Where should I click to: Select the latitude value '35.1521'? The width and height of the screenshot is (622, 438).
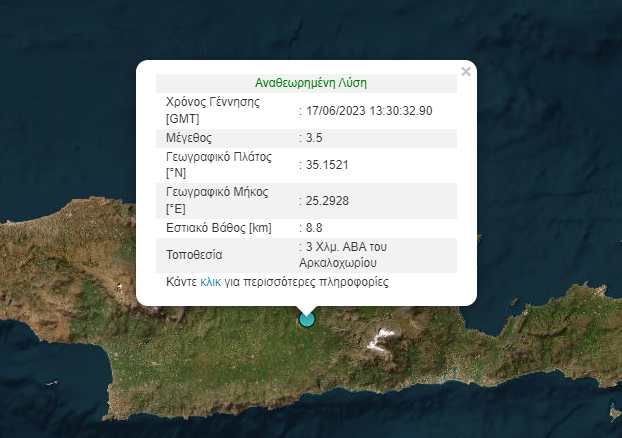click(x=327, y=165)
